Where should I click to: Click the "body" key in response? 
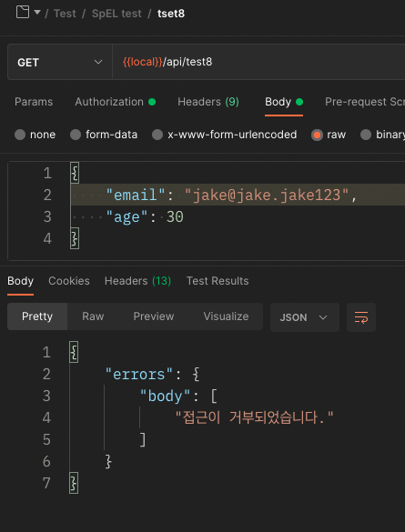click(166, 396)
